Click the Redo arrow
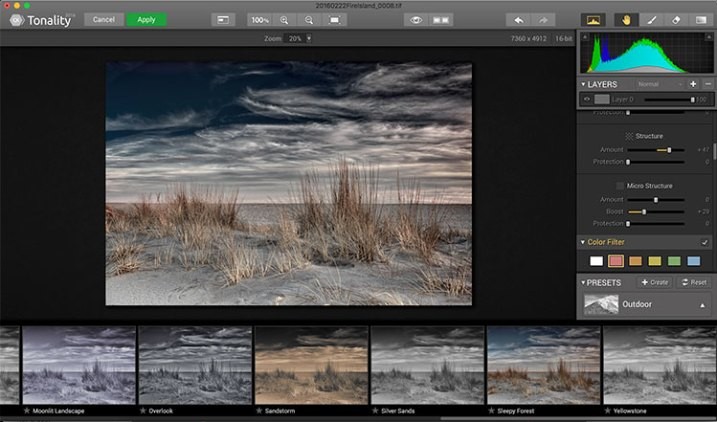 pyautogui.click(x=543, y=20)
